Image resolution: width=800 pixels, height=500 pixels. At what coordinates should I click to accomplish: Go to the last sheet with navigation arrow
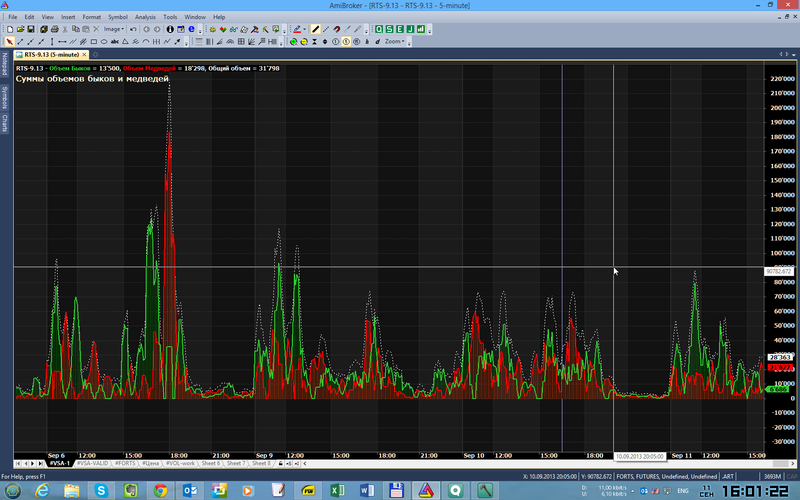[40, 463]
